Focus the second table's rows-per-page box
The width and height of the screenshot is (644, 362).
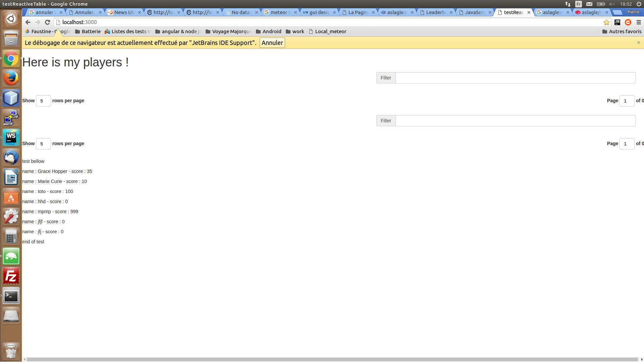(x=43, y=144)
